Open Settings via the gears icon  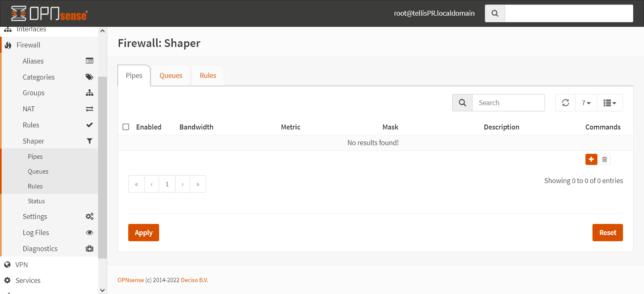pyautogui.click(x=89, y=216)
